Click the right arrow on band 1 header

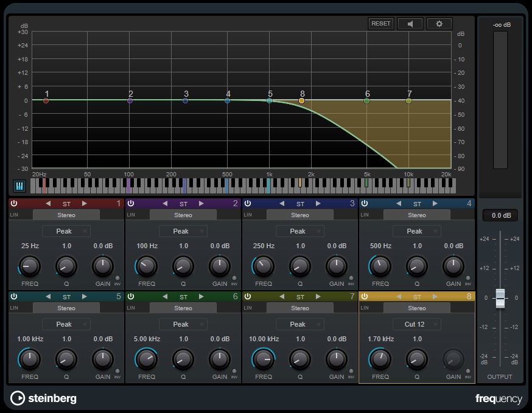85,203
